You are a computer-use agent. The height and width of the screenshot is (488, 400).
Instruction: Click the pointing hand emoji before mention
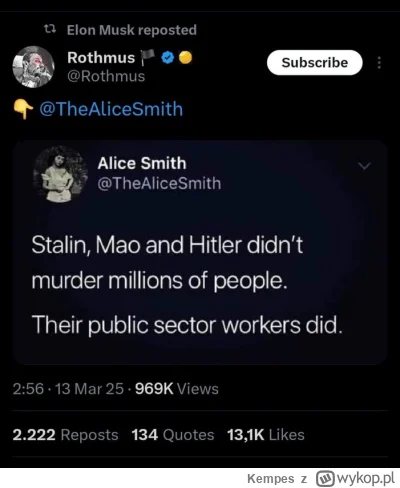(x=23, y=110)
